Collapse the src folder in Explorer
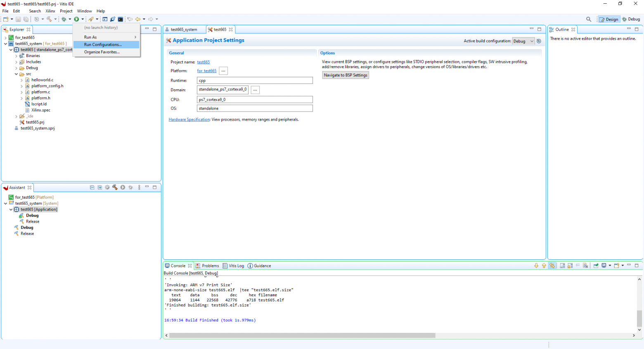The image size is (644, 349). [x=16, y=74]
